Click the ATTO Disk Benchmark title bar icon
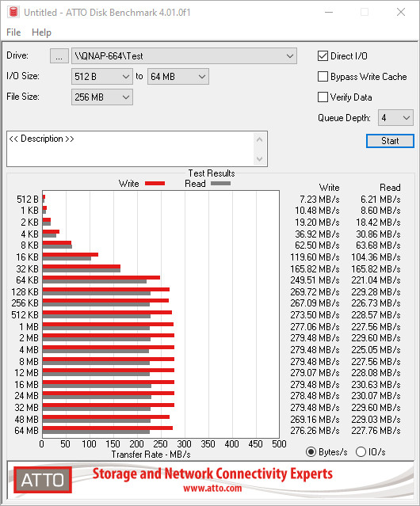The height and width of the screenshot is (506, 420). click(x=13, y=12)
